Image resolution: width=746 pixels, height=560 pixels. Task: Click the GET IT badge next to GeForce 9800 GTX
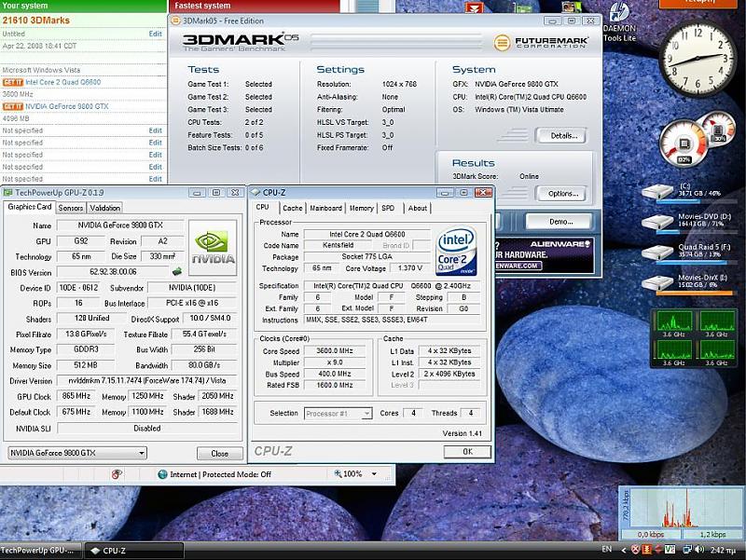(x=13, y=106)
